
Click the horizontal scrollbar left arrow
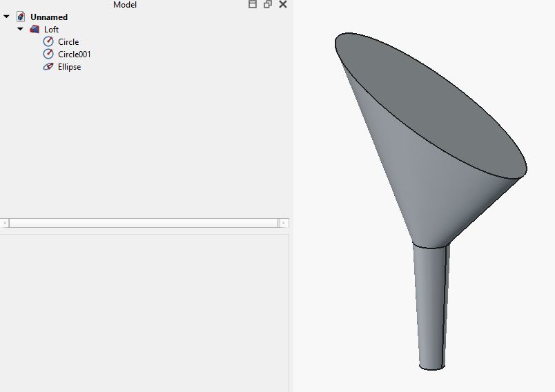coord(5,223)
